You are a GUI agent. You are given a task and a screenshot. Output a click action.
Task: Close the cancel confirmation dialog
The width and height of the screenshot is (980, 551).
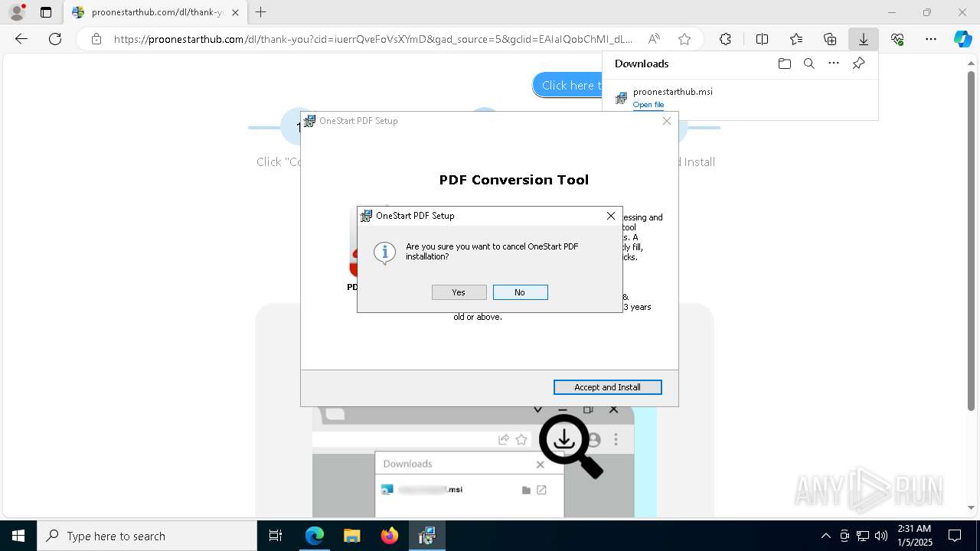tap(610, 216)
